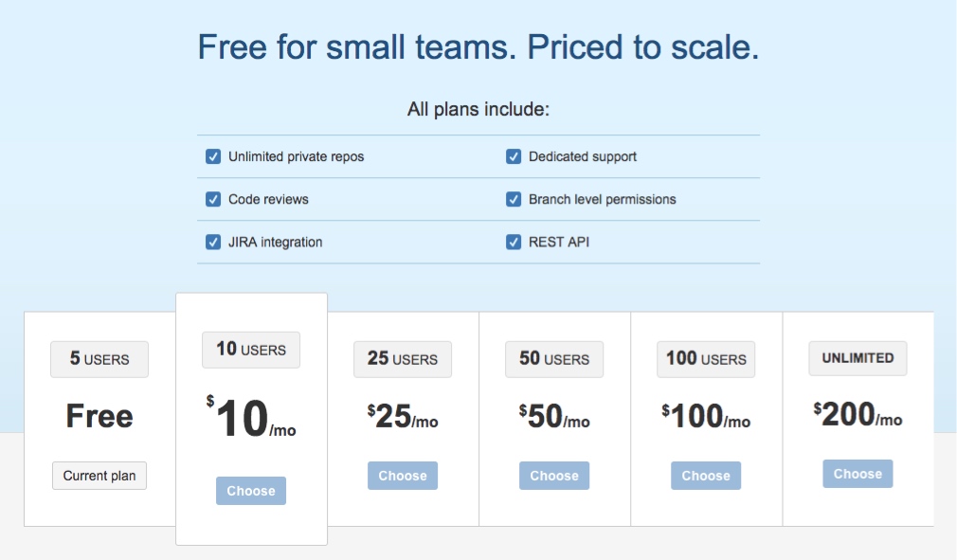957x560 pixels.
Task: Choose the $100/mo plan
Action: pos(706,476)
